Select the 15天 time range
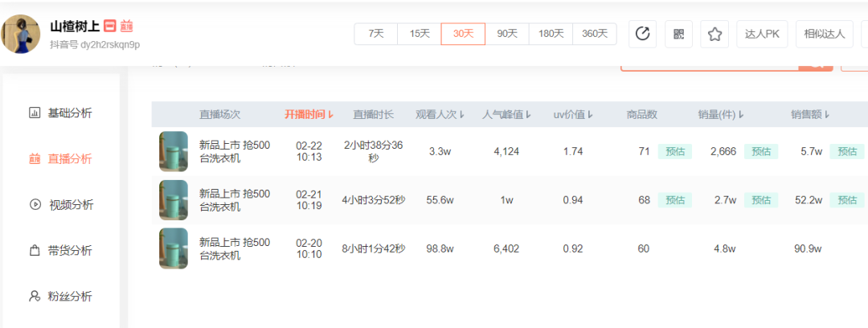The image size is (868, 328). pos(420,34)
